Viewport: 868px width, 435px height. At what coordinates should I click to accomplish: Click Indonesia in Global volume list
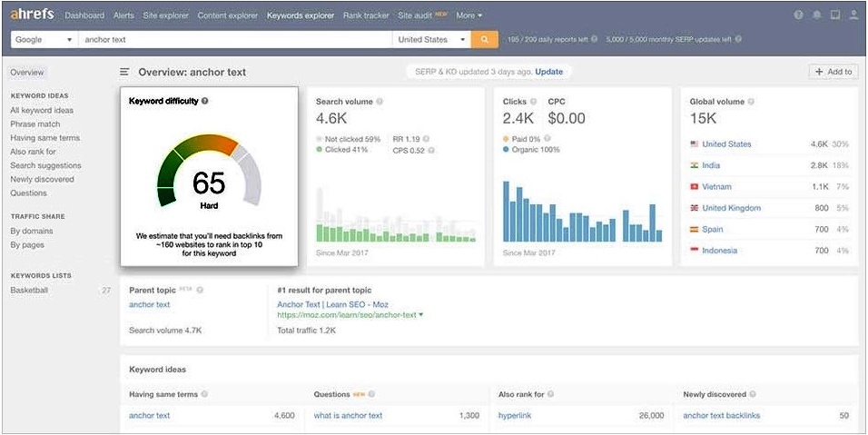(720, 250)
